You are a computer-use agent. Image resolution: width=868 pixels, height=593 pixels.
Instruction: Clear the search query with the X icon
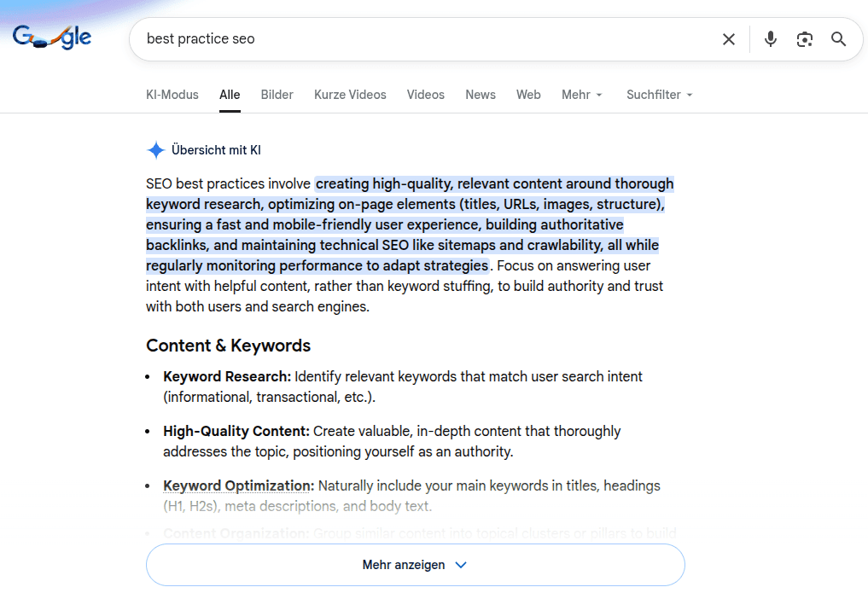coord(728,39)
